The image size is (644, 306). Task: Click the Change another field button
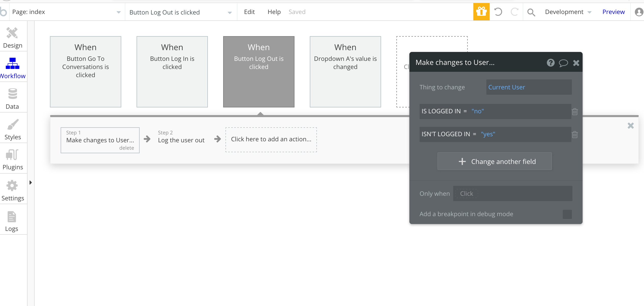[494, 161]
